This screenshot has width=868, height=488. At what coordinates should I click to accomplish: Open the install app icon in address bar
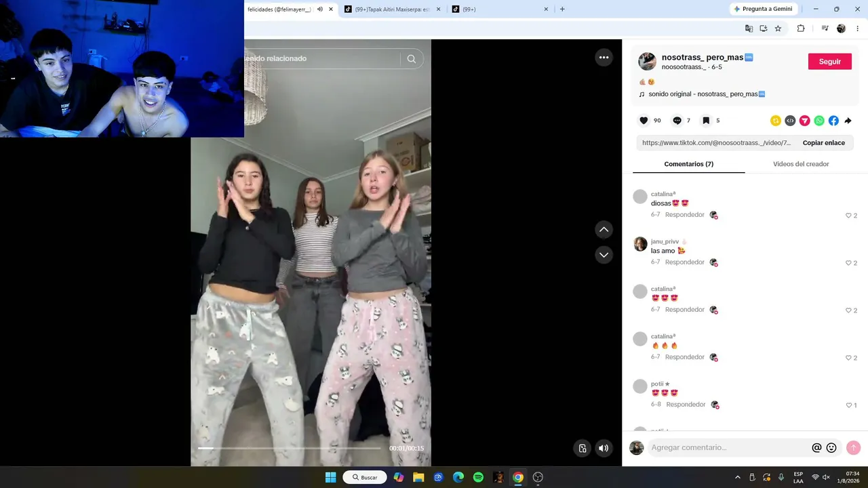(763, 28)
